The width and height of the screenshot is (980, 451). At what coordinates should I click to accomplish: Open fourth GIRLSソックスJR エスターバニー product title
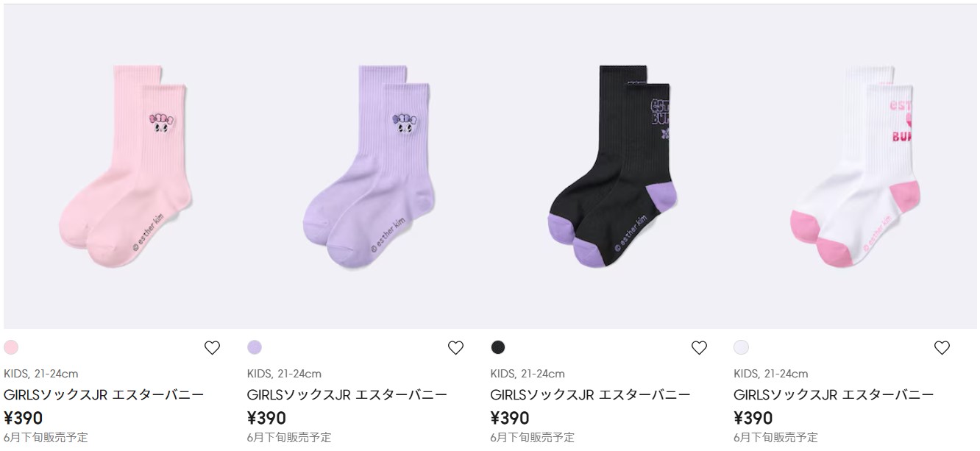[x=834, y=394]
